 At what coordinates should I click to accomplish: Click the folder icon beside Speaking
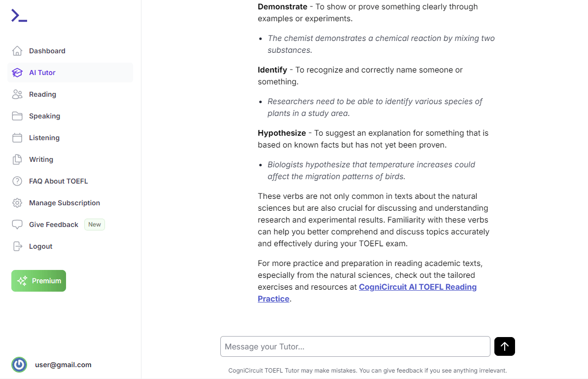pyautogui.click(x=17, y=116)
